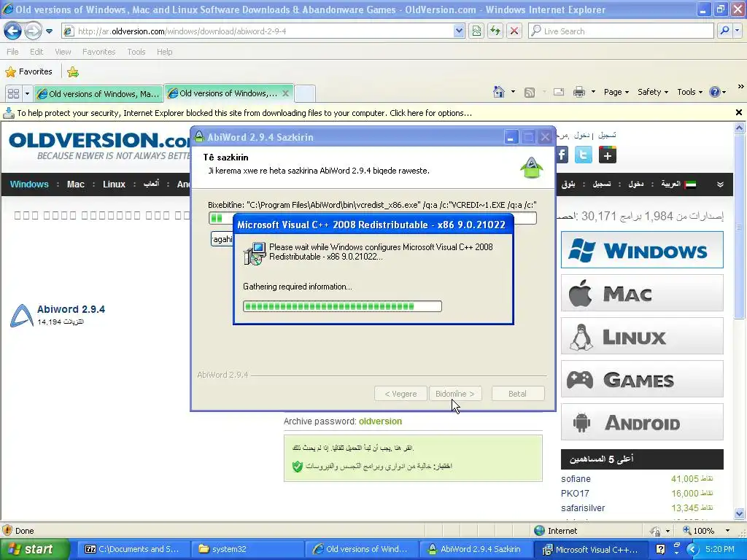Screen dimensions: 747x560
Task: Click the address bar URL field
Action: click(x=258, y=31)
